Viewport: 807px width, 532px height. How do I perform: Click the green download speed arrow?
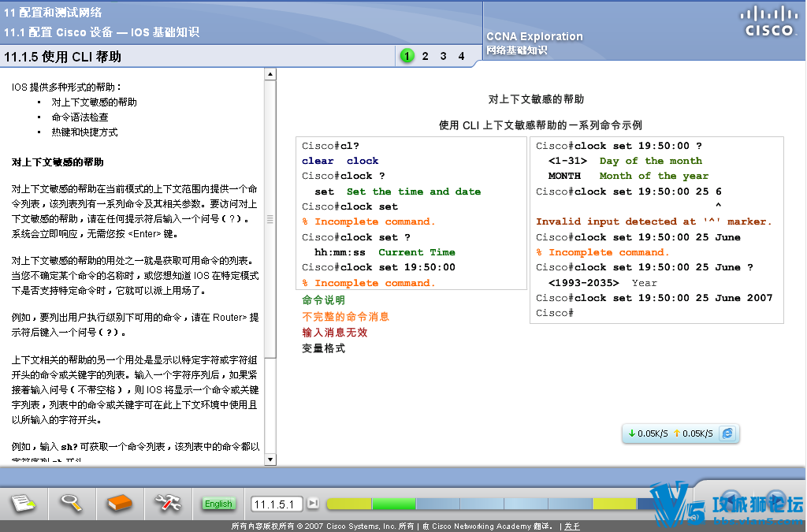click(631, 433)
